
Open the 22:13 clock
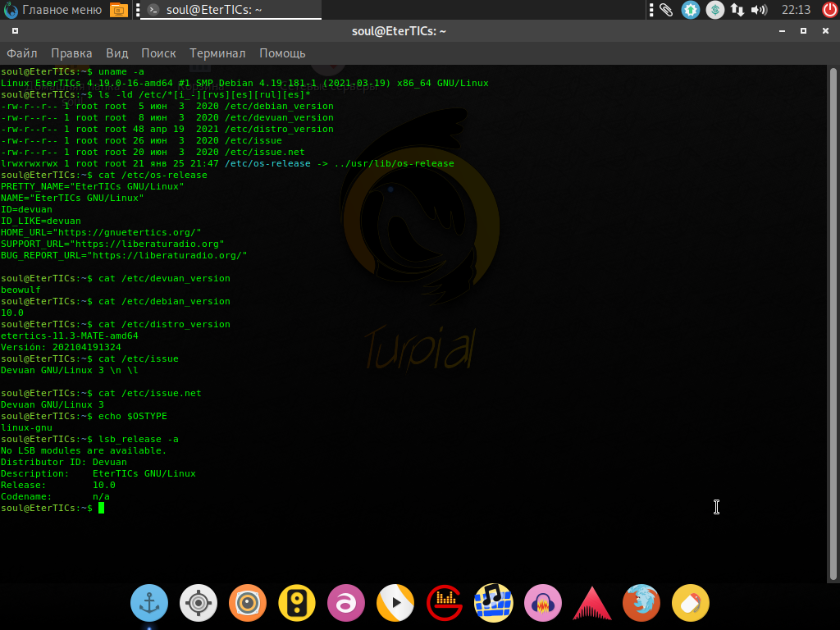(x=796, y=10)
